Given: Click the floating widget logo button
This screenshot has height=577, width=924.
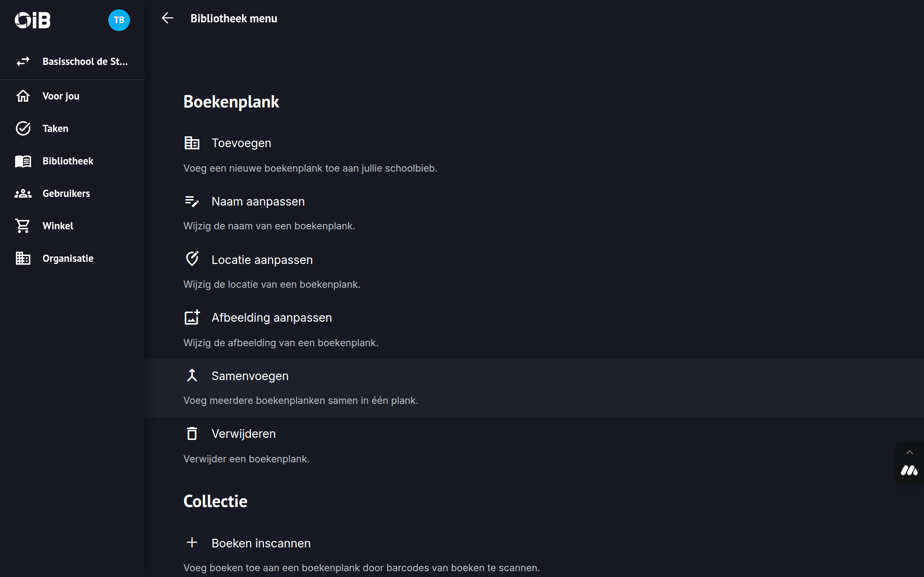Looking at the screenshot, I should point(909,471).
